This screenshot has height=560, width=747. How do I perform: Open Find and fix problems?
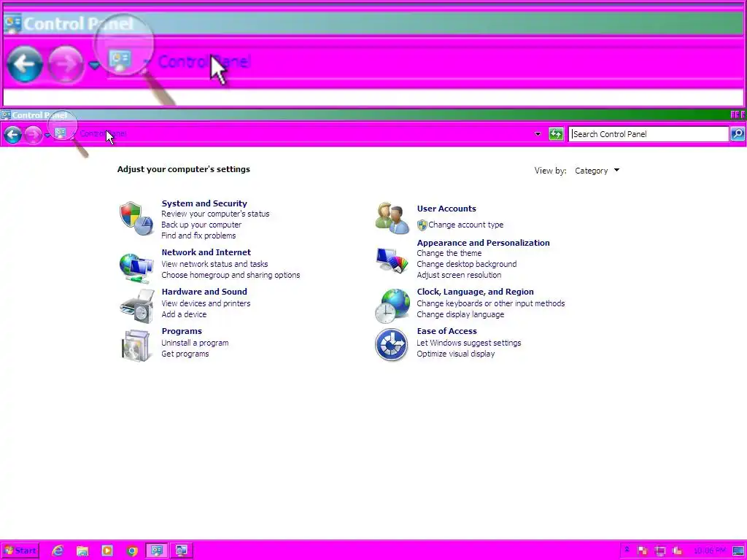[198, 236]
